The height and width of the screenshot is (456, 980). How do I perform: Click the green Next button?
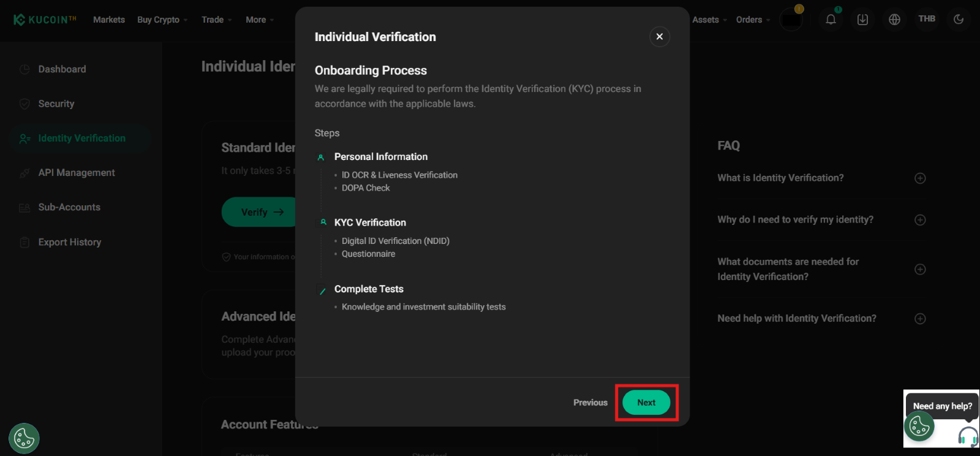pyautogui.click(x=646, y=403)
